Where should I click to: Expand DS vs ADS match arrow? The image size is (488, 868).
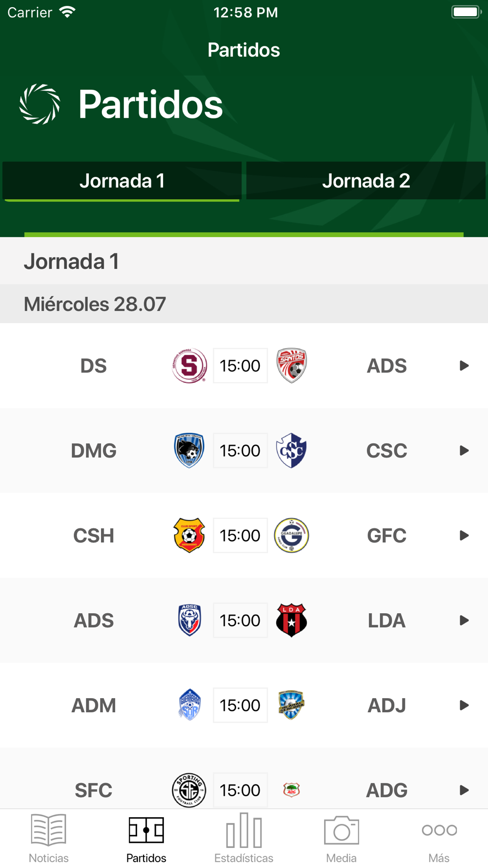(464, 366)
